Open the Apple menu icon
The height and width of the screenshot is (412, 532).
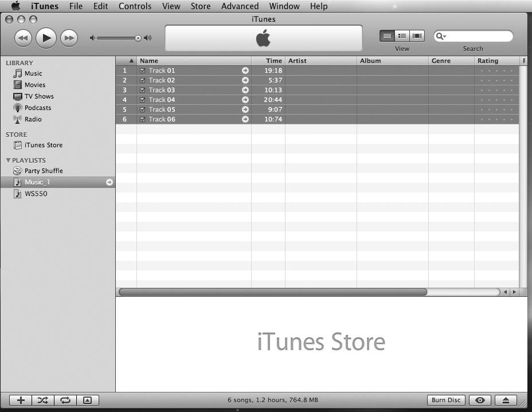coord(16,6)
